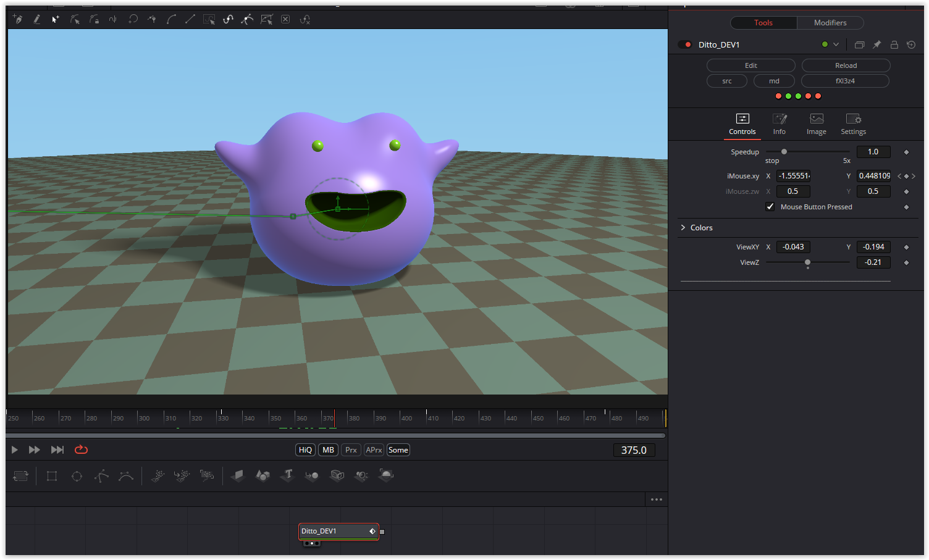Add a Rectangle mask tool
Image resolution: width=929 pixels, height=560 pixels.
click(52, 476)
